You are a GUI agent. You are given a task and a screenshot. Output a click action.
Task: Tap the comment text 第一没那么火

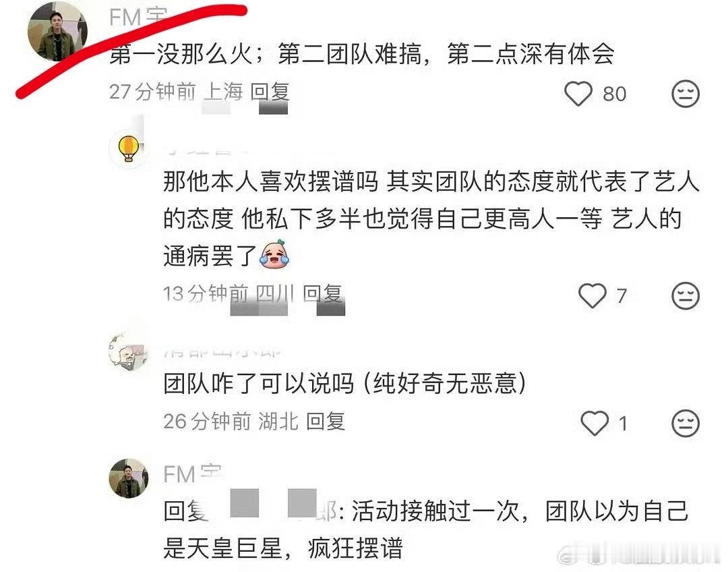click(x=181, y=55)
